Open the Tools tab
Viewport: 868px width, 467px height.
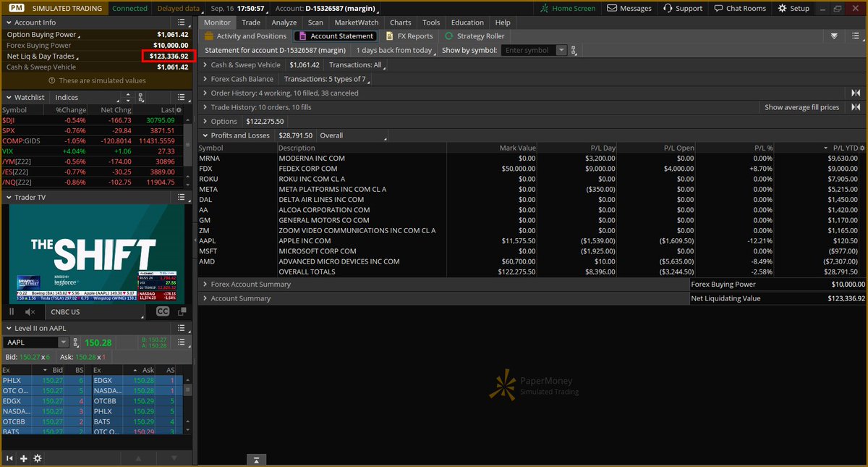(x=431, y=22)
